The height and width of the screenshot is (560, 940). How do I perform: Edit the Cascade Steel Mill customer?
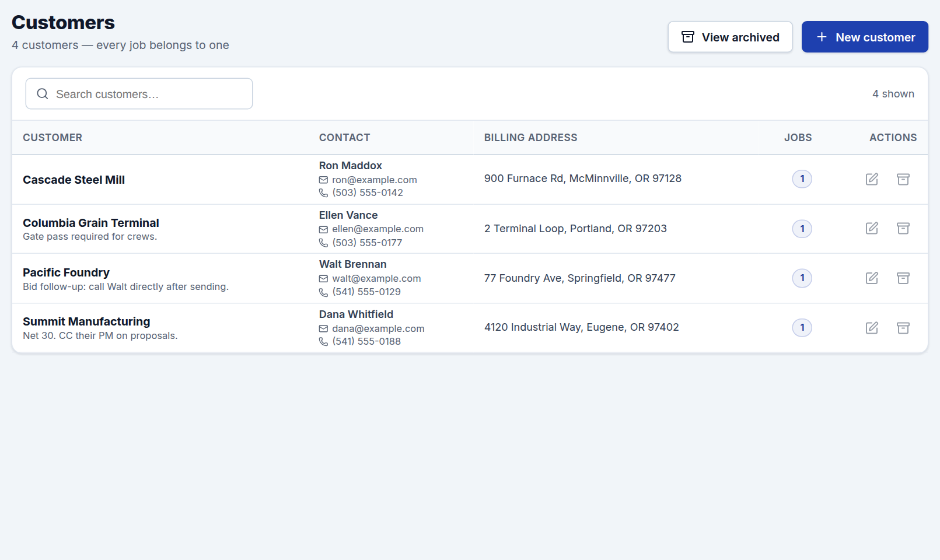pos(872,179)
